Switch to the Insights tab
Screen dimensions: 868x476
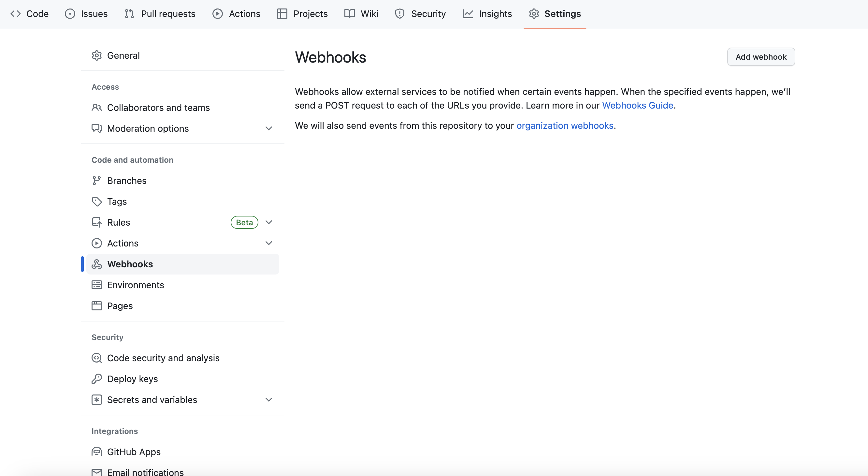[x=487, y=14]
